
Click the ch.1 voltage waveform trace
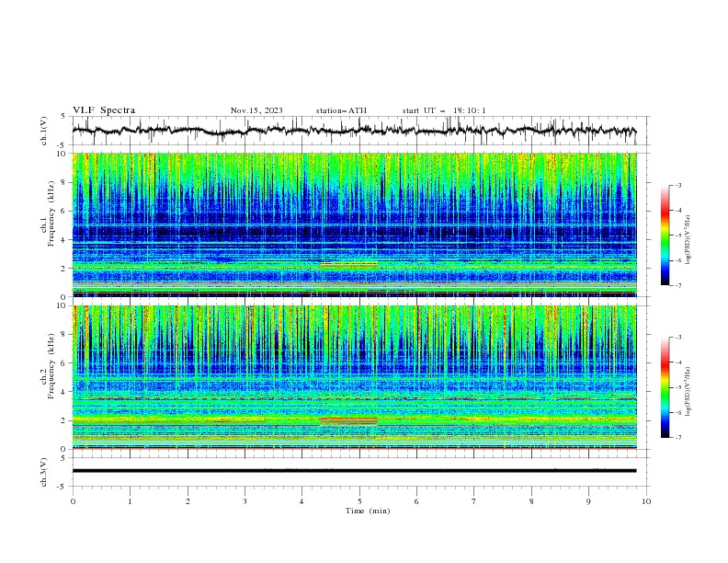pyautogui.click(x=354, y=131)
